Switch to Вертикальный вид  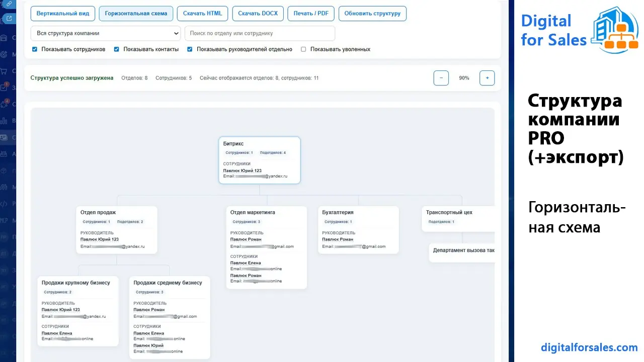tap(62, 13)
